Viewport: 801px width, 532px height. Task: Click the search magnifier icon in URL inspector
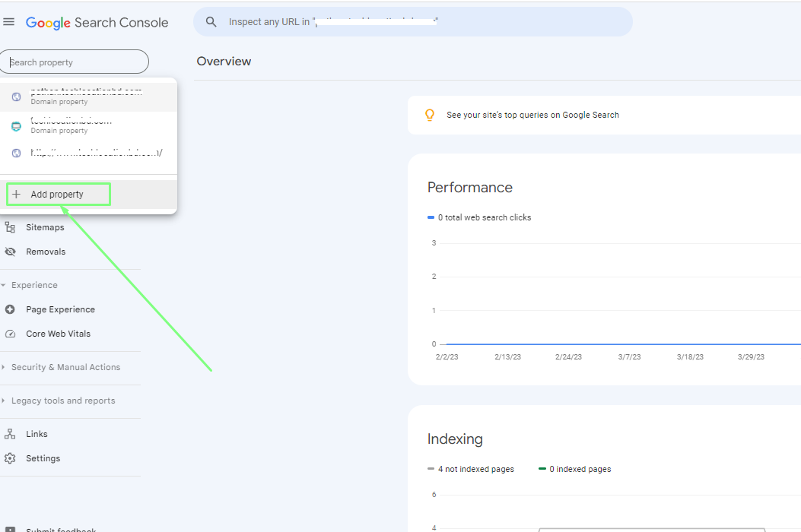click(x=211, y=22)
